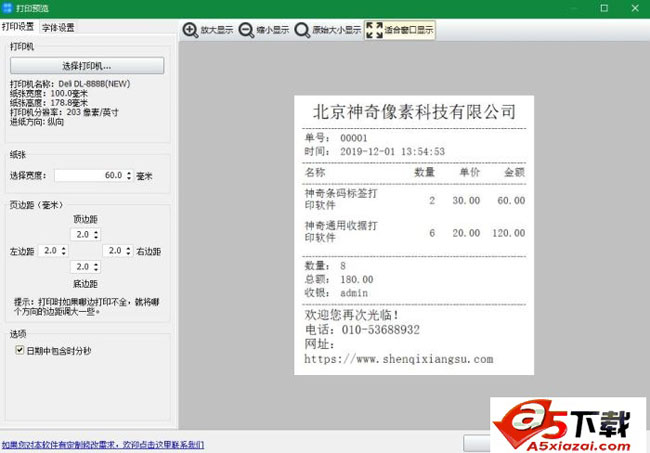Open the custom modification contact link at bottom

click(103, 445)
